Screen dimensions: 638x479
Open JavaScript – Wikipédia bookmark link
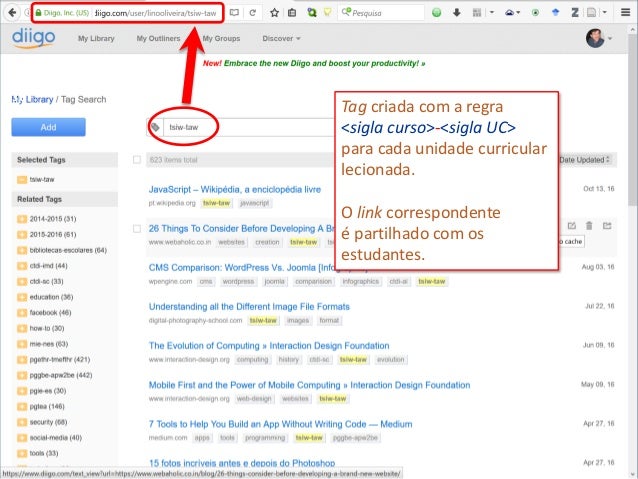(x=235, y=189)
